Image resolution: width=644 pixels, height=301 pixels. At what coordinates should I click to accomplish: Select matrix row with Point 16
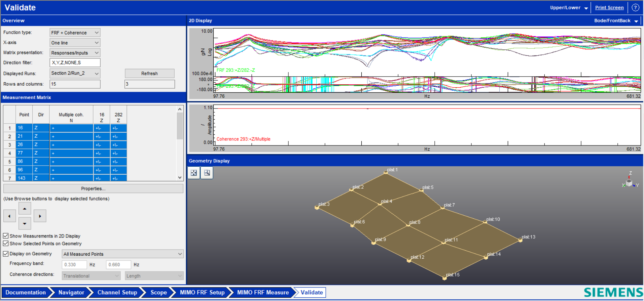65,128
